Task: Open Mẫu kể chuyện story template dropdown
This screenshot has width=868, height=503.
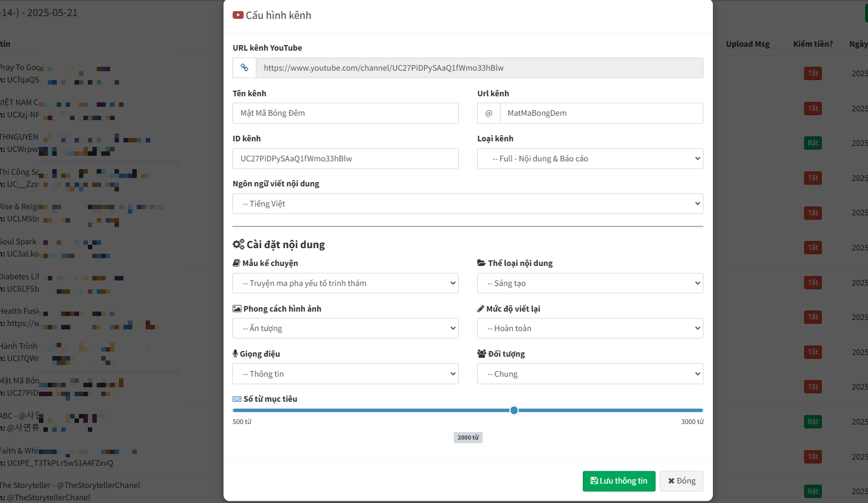Action: 345,283
